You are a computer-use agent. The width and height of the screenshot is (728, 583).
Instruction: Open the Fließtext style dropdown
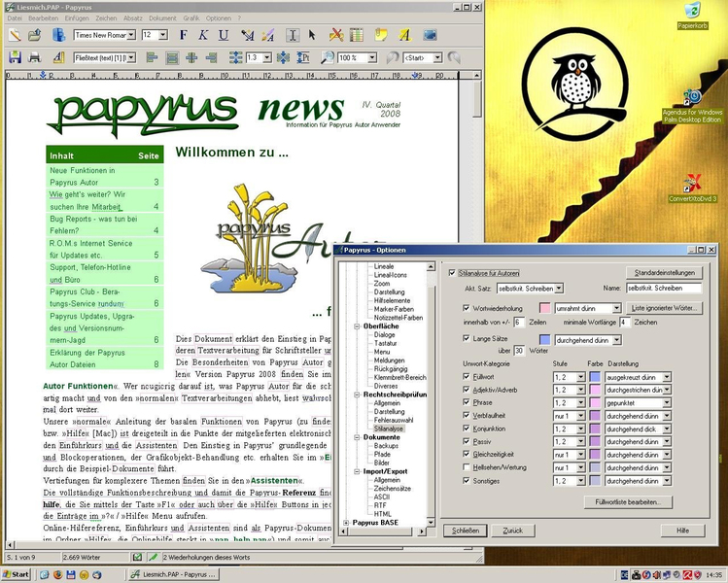click(131, 57)
